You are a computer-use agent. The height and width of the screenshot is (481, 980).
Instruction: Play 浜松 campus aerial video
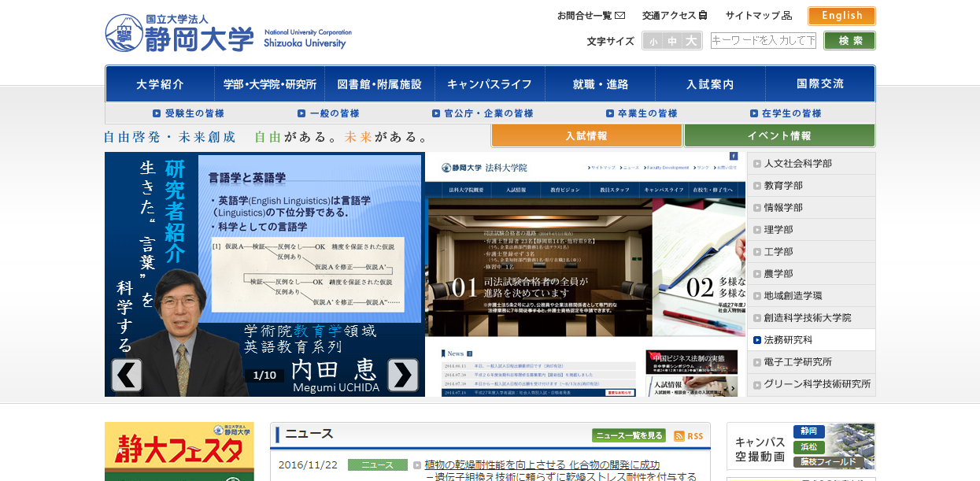(809, 447)
